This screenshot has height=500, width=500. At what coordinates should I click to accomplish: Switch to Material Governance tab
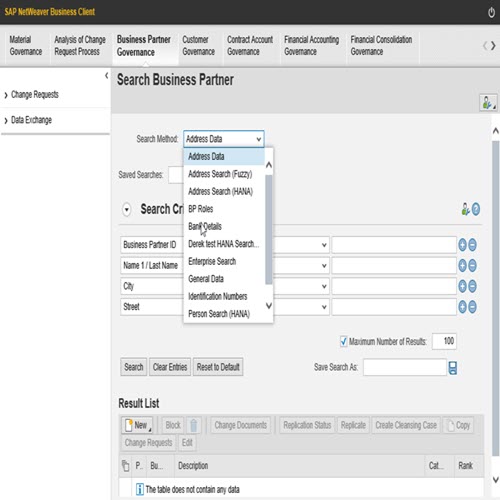[26, 46]
